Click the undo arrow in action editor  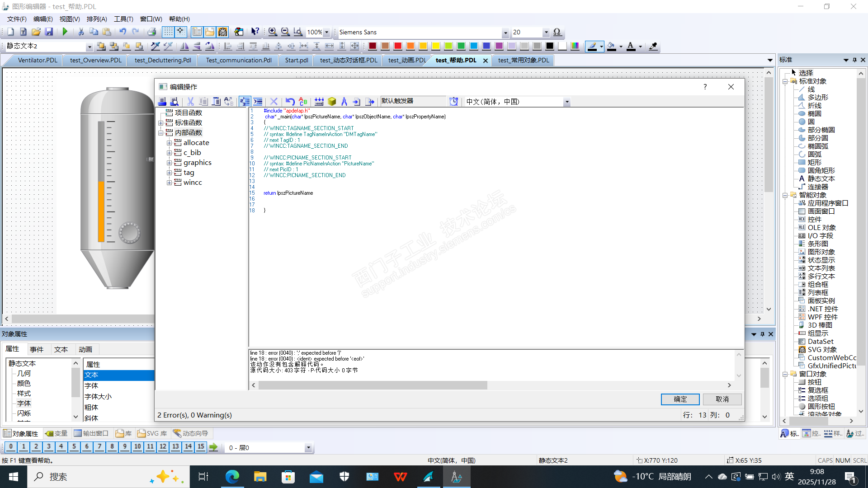(290, 102)
